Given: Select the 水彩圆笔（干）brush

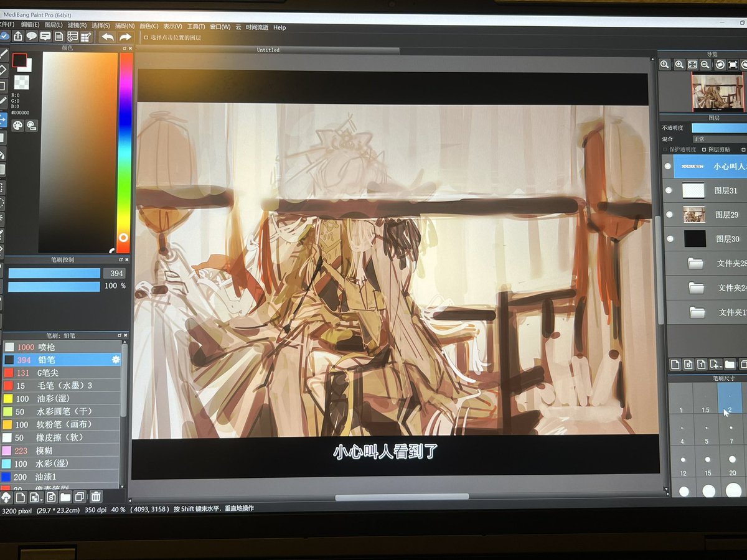Looking at the screenshot, I should click(x=62, y=412).
